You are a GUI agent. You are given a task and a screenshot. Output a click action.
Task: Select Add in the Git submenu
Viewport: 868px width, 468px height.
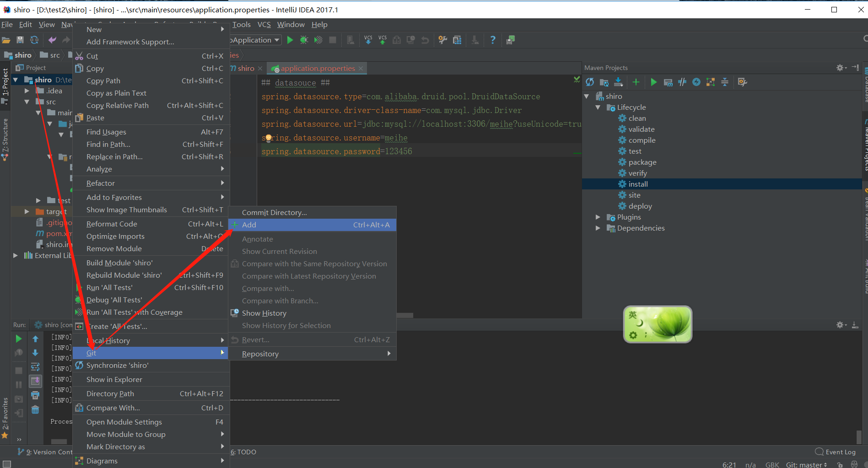(313, 225)
